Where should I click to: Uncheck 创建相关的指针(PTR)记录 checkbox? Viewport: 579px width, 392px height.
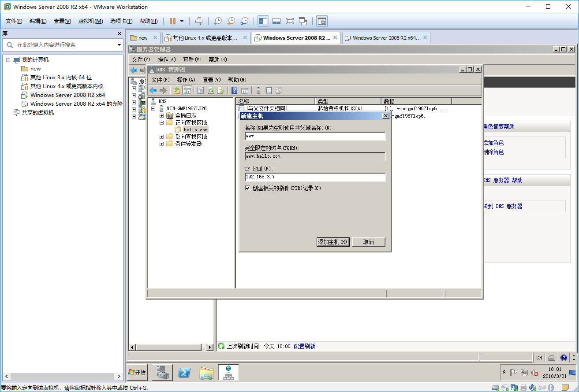[x=247, y=188]
